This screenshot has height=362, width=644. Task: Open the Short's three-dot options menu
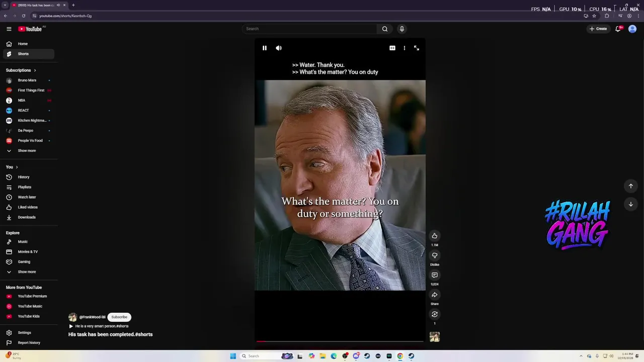405,48
